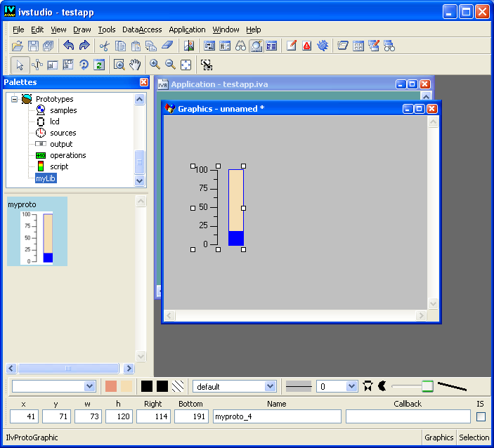Click the Undo arrow icon
Viewport: 494px width, 448px height.
point(68,46)
